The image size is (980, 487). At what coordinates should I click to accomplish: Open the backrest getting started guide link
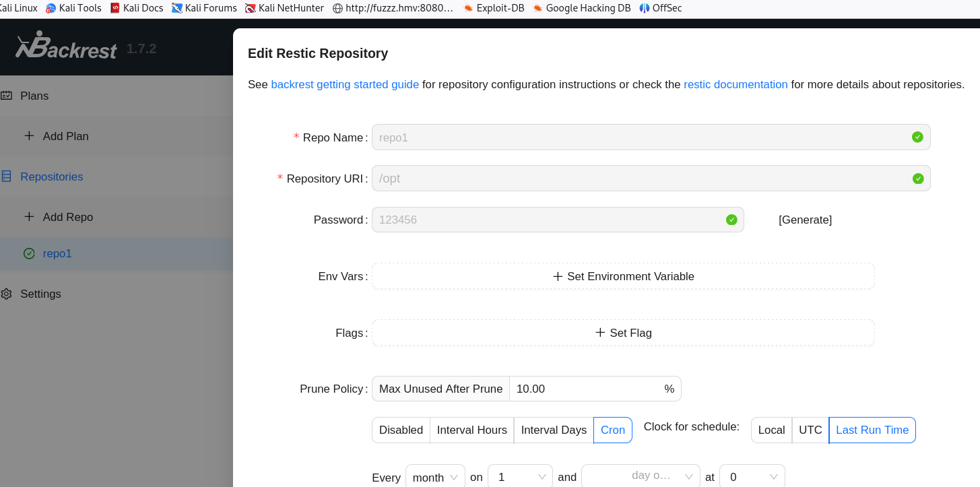click(345, 84)
